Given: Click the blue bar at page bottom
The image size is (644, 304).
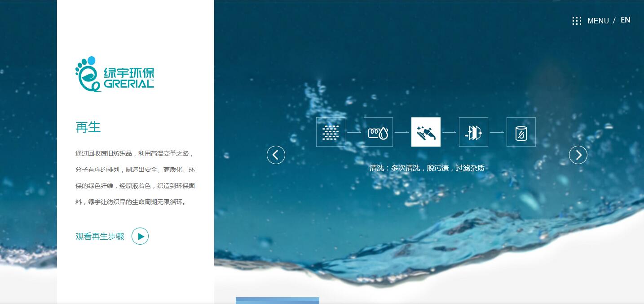Looking at the screenshot, I should 277,300.
